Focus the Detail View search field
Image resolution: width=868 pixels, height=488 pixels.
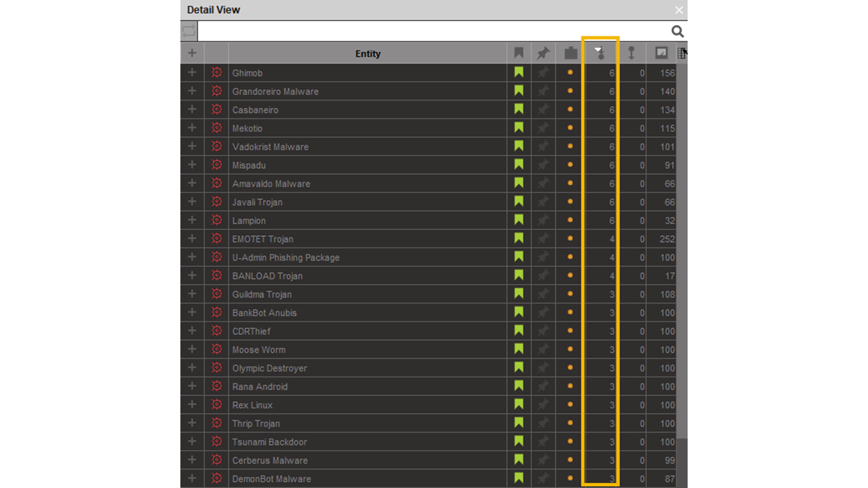[434, 31]
